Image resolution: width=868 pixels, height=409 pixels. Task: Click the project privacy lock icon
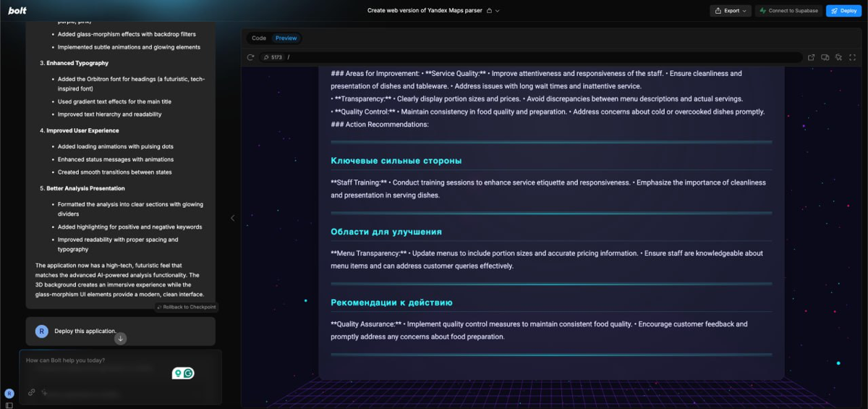(x=490, y=11)
